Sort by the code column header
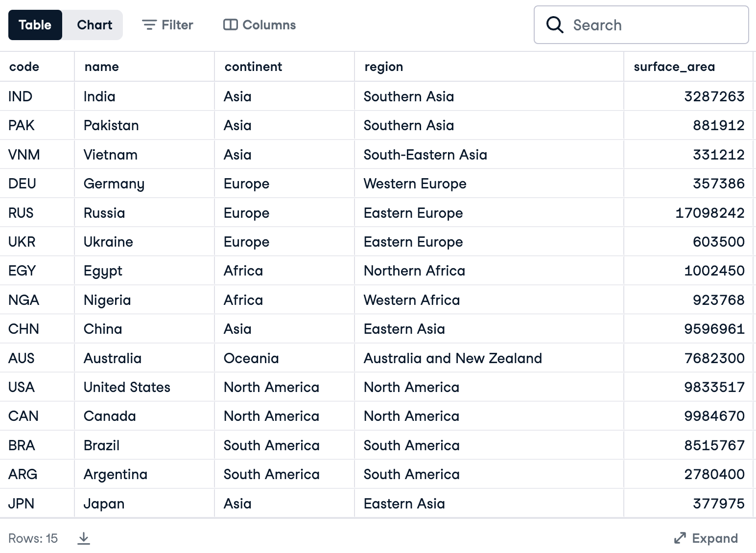Viewport: 756px width, 553px height. point(24,67)
